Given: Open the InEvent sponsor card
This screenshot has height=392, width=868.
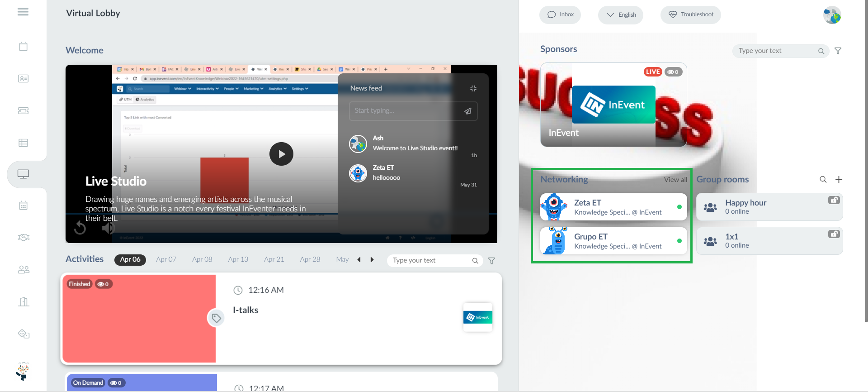Looking at the screenshot, I should click(x=613, y=105).
